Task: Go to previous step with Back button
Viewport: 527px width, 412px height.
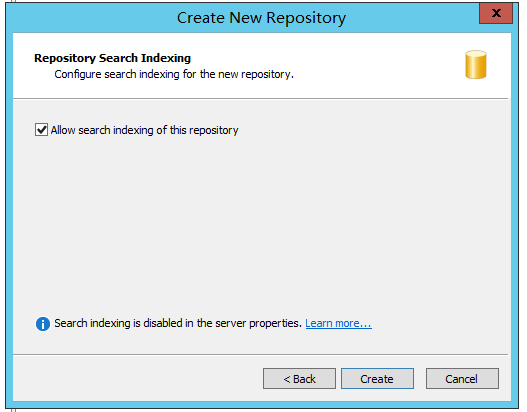Action: [x=299, y=379]
